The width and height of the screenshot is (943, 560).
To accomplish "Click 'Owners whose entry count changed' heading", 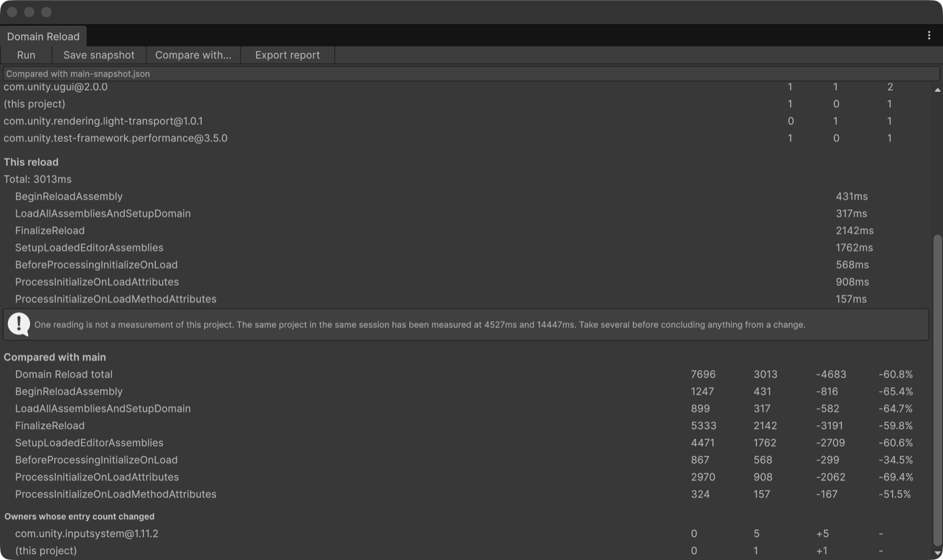I will click(x=80, y=516).
